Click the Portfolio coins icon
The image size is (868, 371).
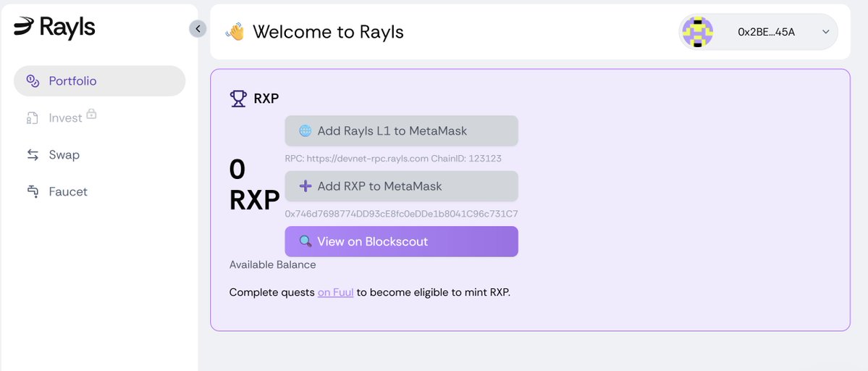[33, 81]
